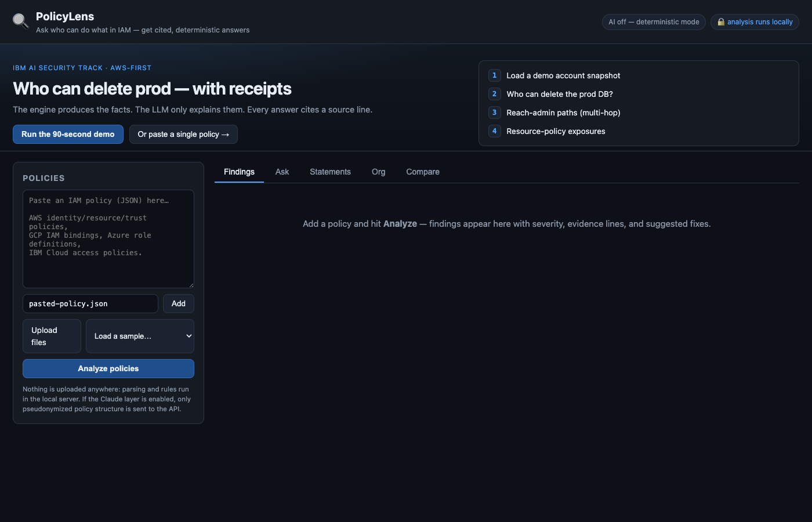Open the Compare tab

click(x=423, y=172)
